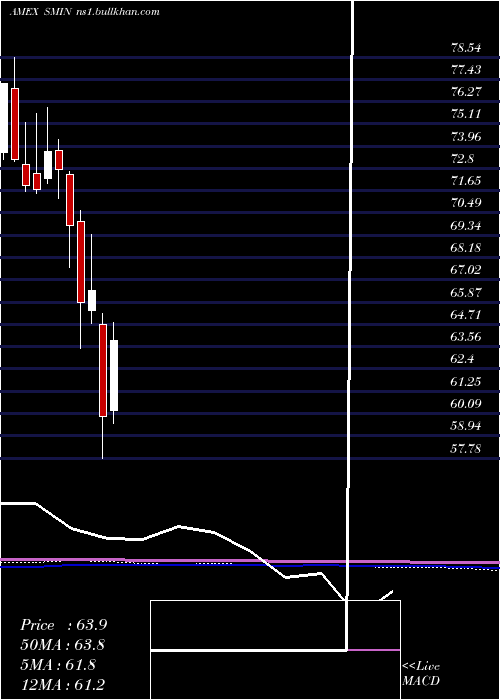
Task: Click the last white candle near 61.25
Action: (114, 375)
